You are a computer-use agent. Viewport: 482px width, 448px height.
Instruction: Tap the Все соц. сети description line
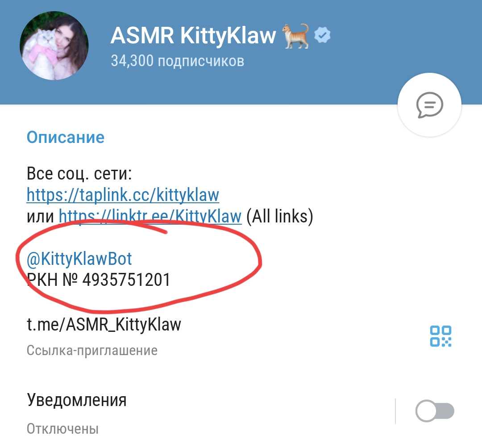79,174
